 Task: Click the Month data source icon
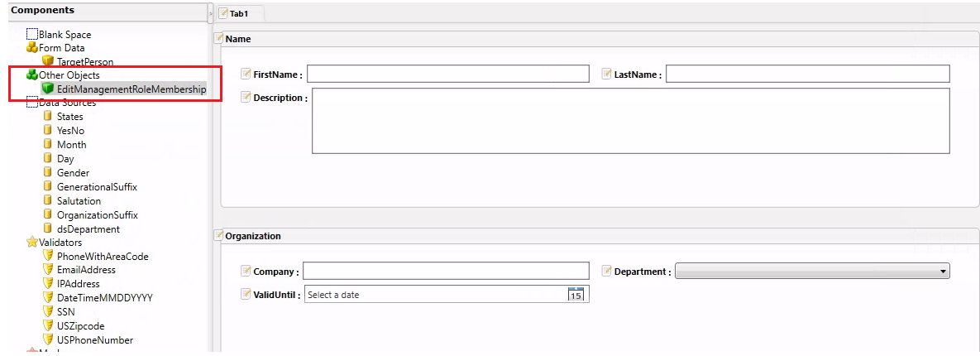coord(47,144)
